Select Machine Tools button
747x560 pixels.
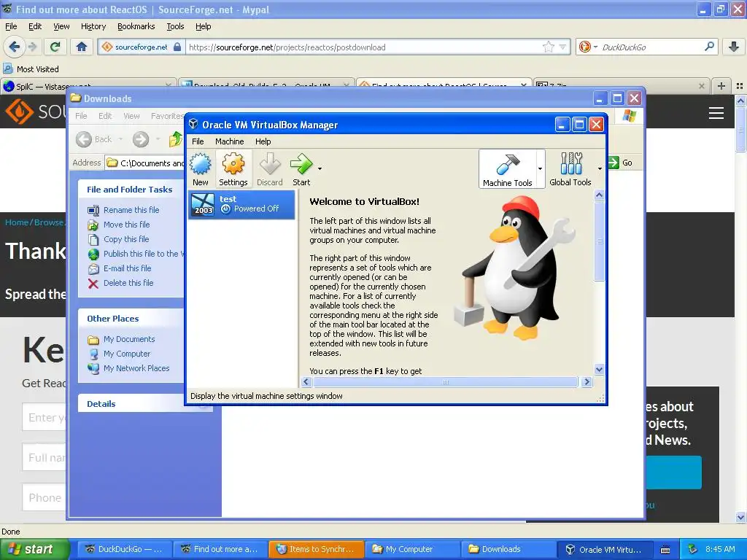508,168
